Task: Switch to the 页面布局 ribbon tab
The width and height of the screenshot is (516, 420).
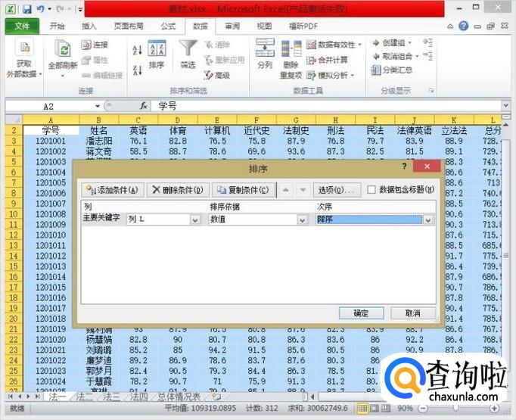Action: pos(128,26)
